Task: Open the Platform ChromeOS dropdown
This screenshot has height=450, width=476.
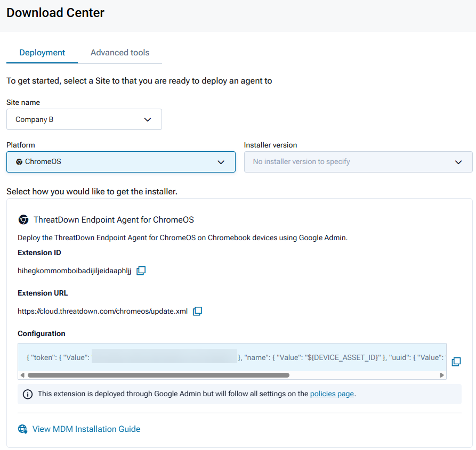Action: point(121,162)
